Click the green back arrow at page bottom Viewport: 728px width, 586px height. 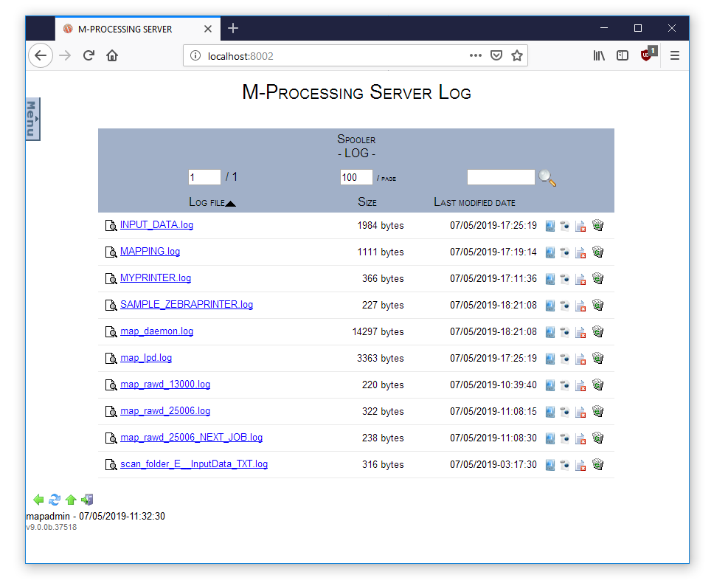pos(39,500)
